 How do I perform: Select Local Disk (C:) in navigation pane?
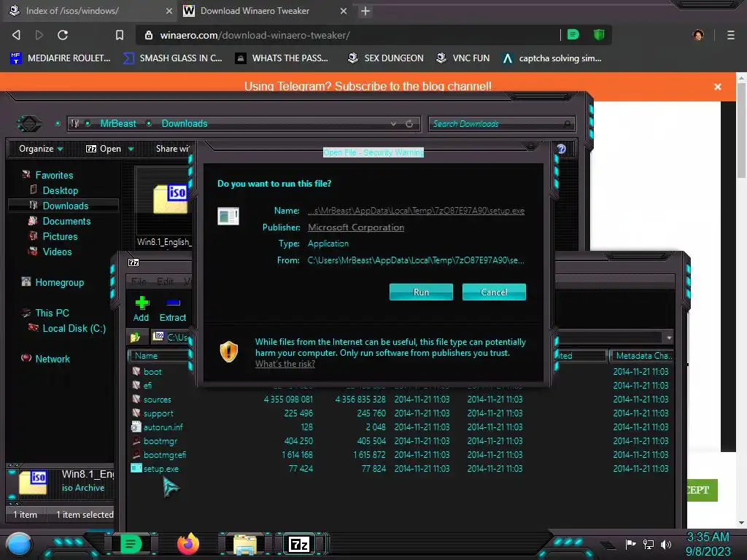click(74, 328)
